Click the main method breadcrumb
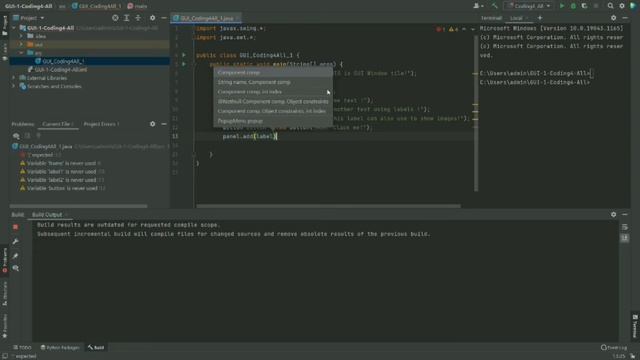The width and height of the screenshot is (640, 360). [x=138, y=6]
